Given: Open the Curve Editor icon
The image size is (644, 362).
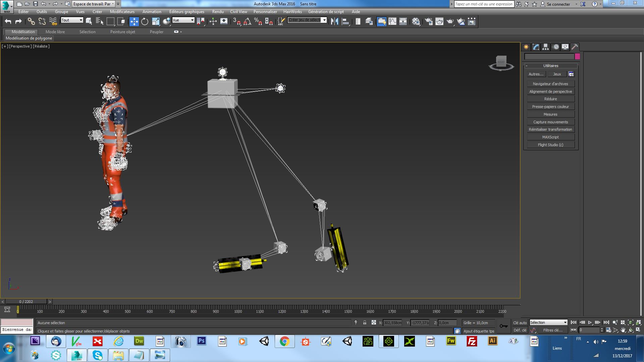Looking at the screenshot, I should pyautogui.click(x=392, y=21).
